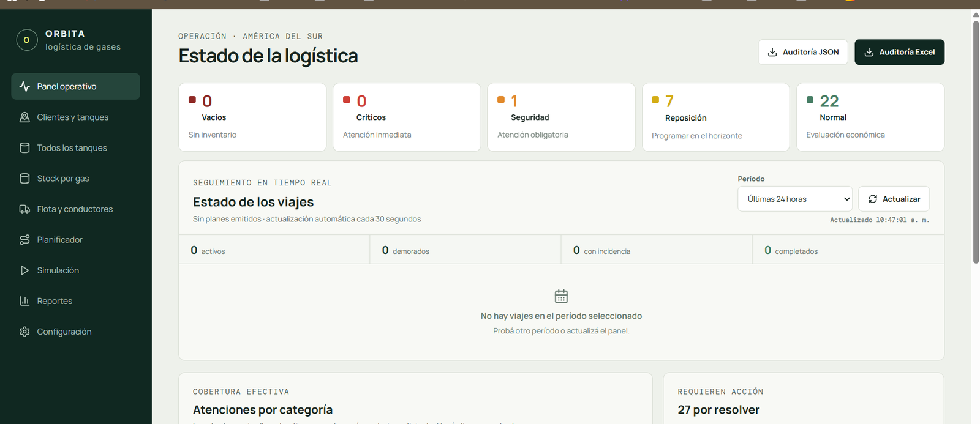Click the Actualizar button
980x424 pixels.
click(894, 199)
